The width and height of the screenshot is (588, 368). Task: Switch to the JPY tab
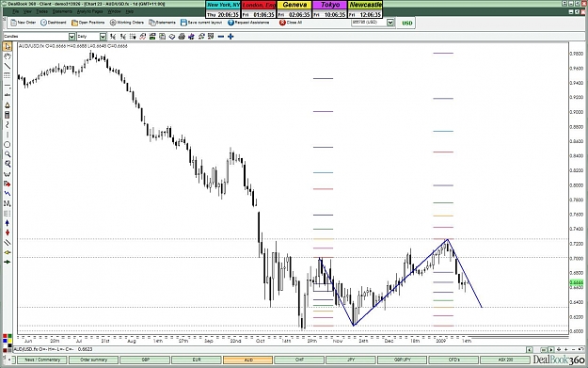click(351, 360)
